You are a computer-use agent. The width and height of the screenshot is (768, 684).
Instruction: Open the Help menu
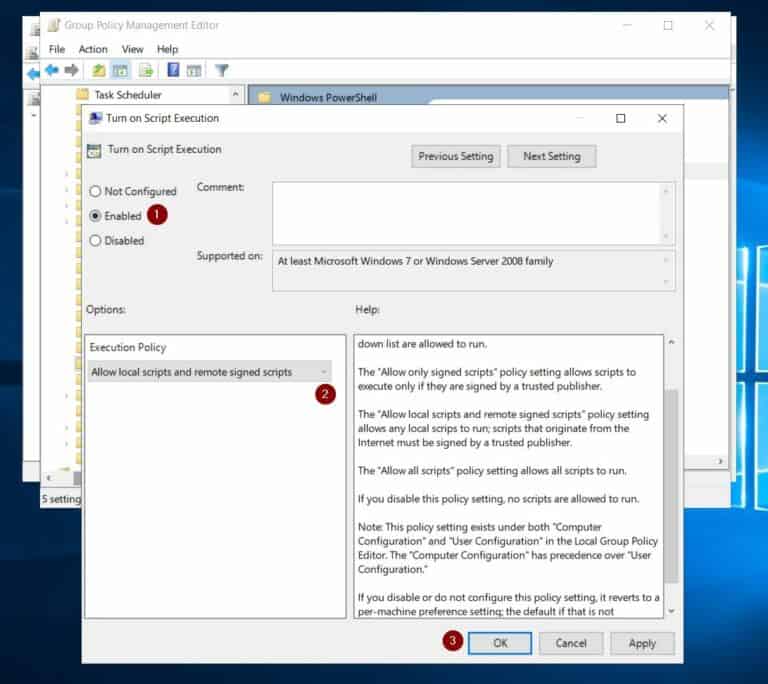tap(167, 49)
